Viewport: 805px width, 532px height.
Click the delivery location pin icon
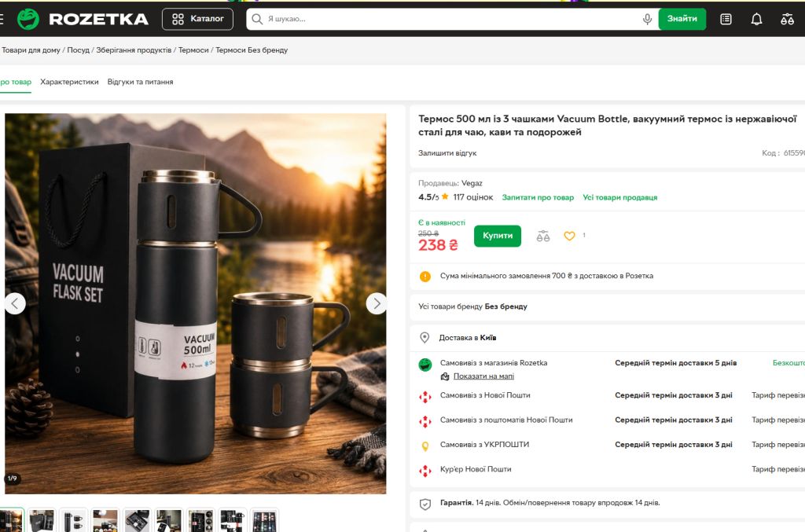pos(425,338)
